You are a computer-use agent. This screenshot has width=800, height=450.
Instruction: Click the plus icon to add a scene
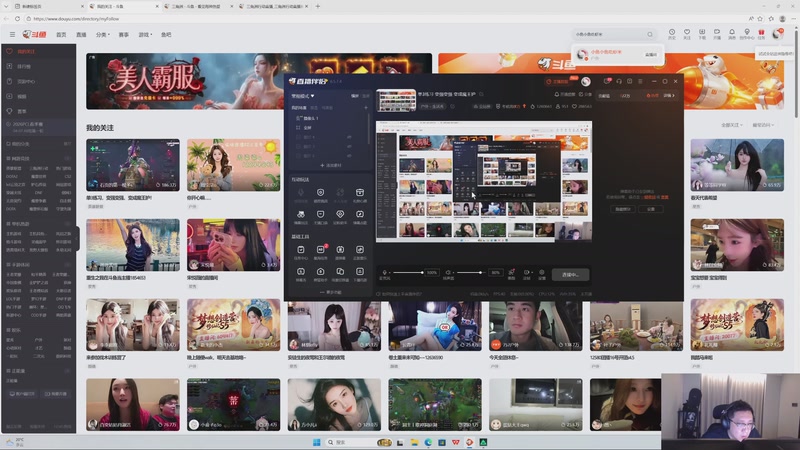coord(366,108)
